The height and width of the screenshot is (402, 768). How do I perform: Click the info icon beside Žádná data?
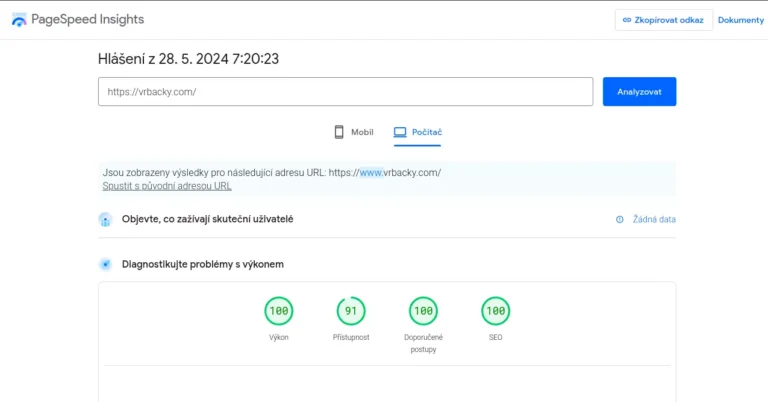coord(620,219)
